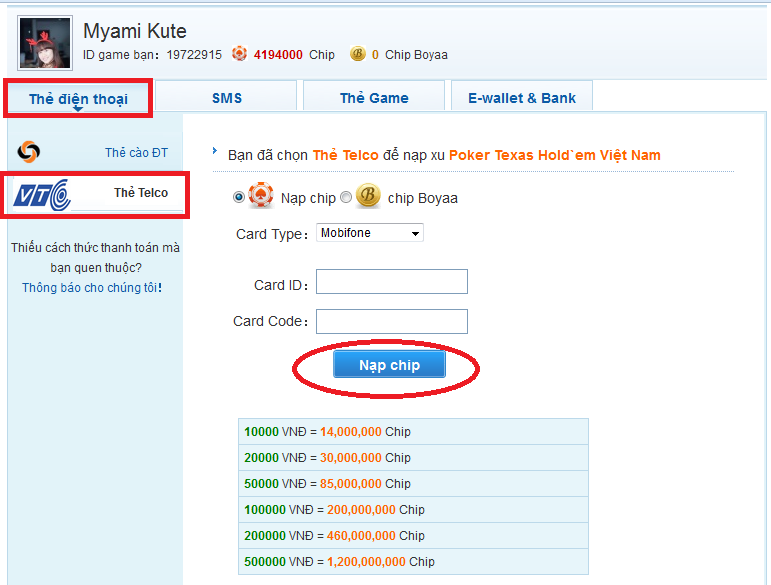This screenshot has width=771, height=585.
Task: Click the 0 Chip Boyaa balance text
Action: [410, 55]
